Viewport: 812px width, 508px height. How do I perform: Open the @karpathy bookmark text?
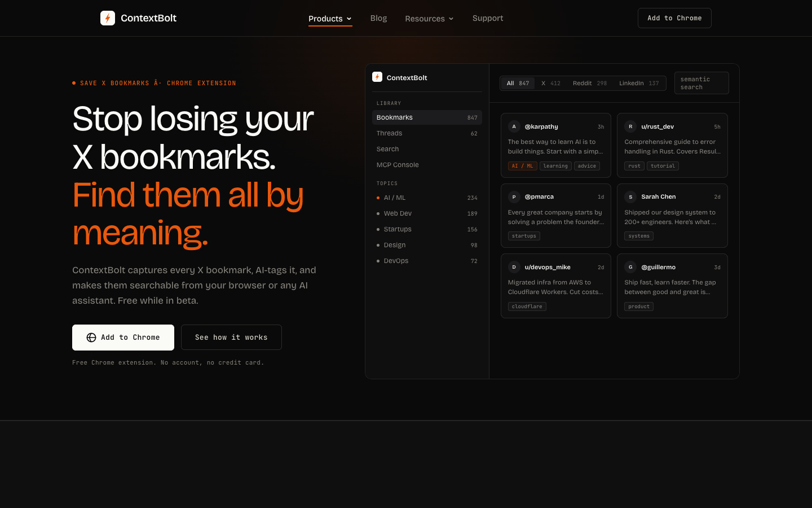(x=555, y=147)
